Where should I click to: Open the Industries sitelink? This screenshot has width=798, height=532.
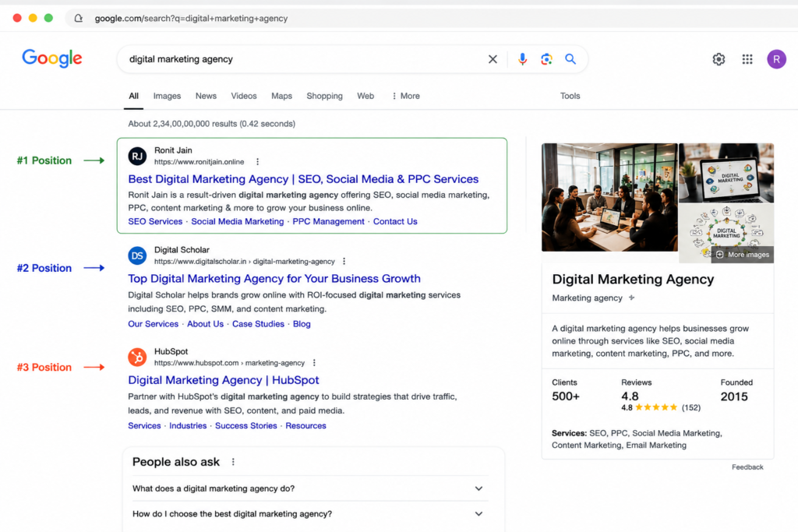coord(188,426)
